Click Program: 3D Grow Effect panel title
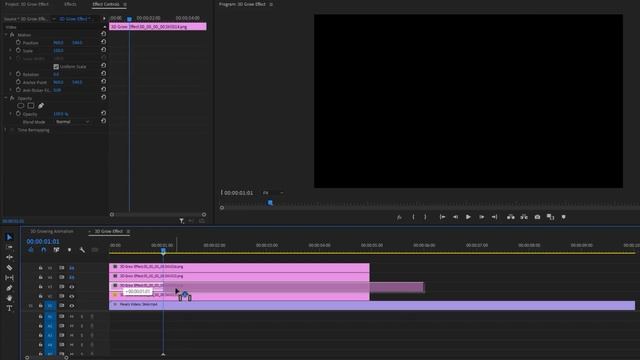Viewport: 640px width, 360px height. [242, 4]
